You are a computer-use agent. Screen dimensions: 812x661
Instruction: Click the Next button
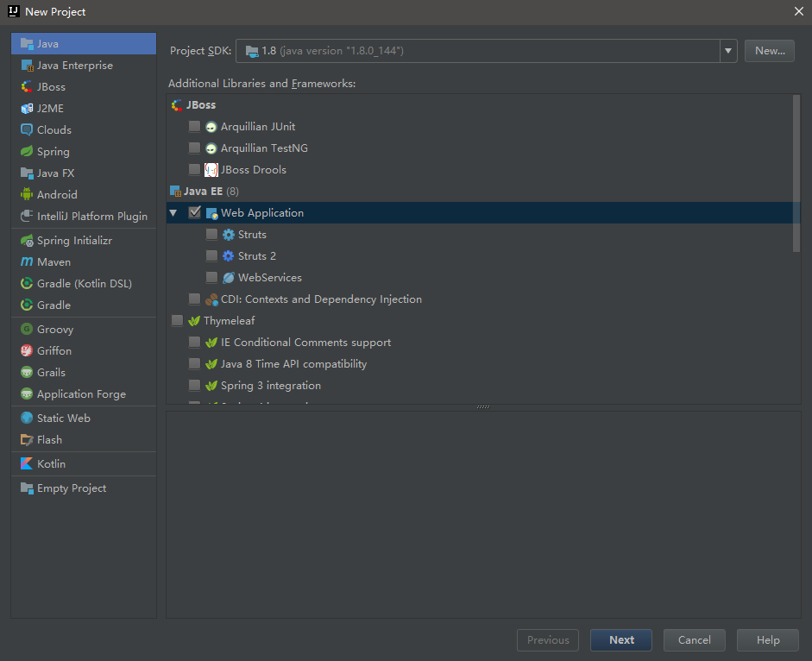[x=621, y=639]
